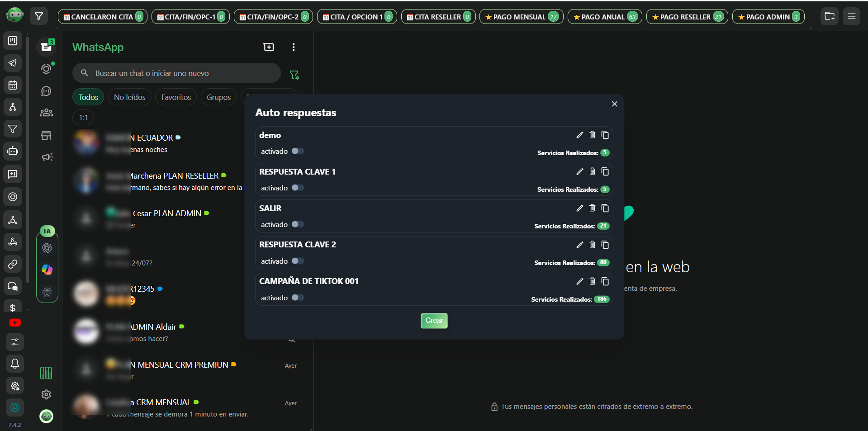Delete the SALIR auto response via trash icon
This screenshot has width=868, height=431.
coord(592,208)
